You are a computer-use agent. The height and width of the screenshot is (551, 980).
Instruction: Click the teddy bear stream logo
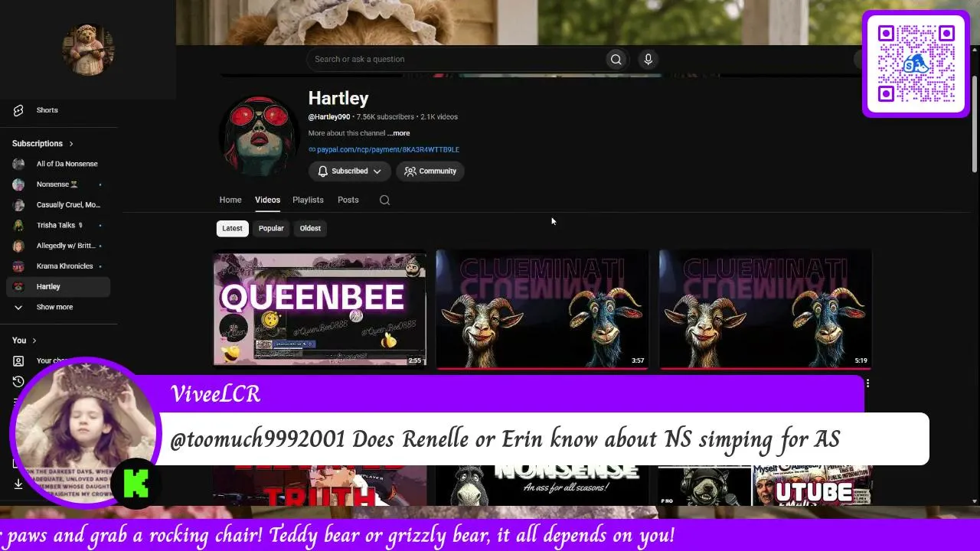88,50
